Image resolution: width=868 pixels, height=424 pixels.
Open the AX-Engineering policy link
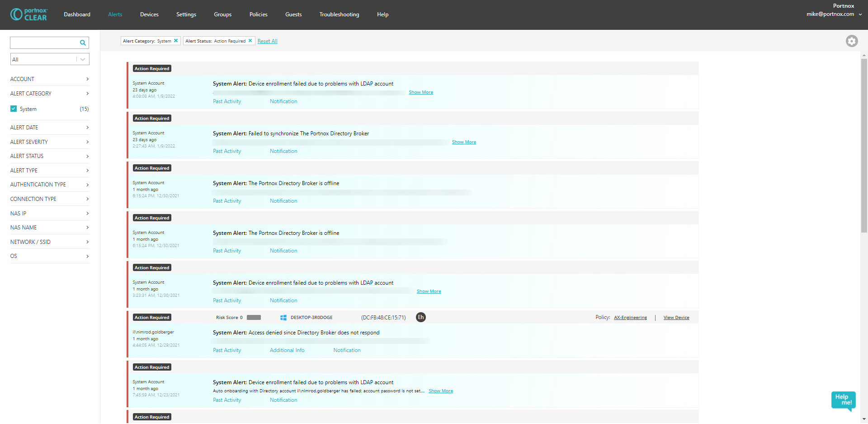coord(630,318)
